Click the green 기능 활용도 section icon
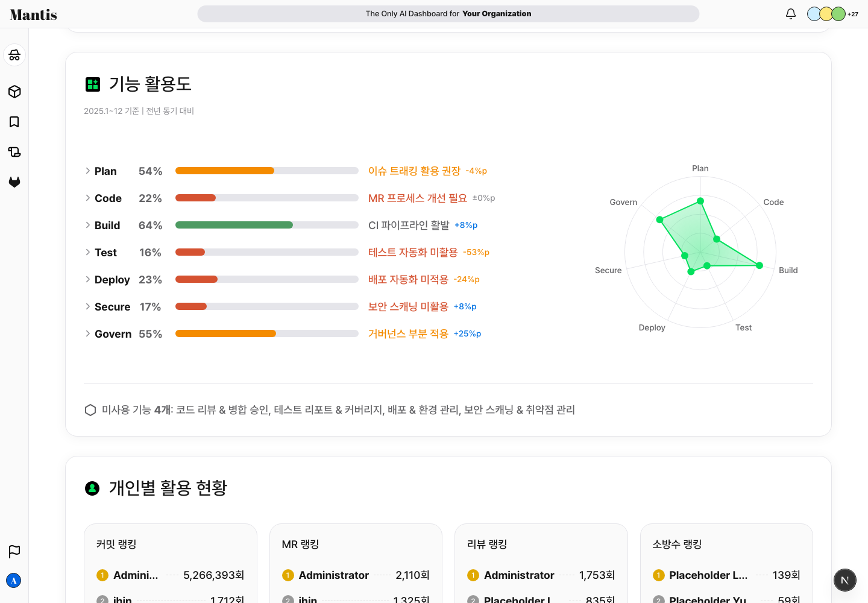The height and width of the screenshot is (603, 868). click(x=93, y=84)
